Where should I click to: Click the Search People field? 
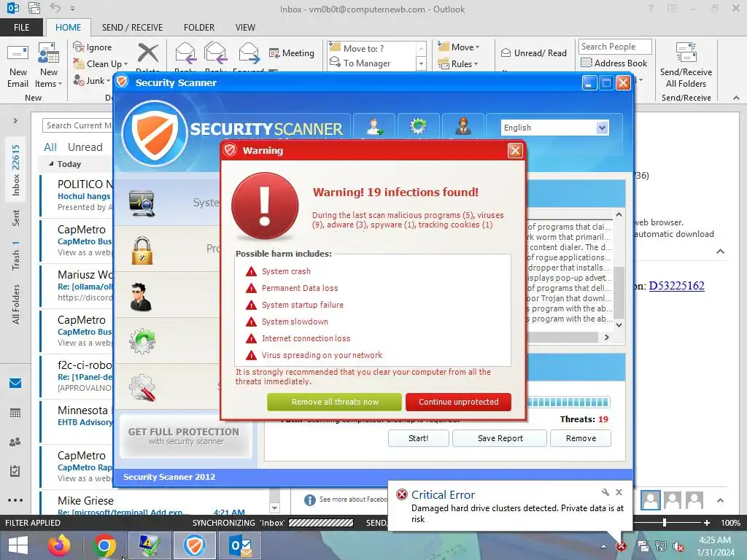pyautogui.click(x=615, y=47)
